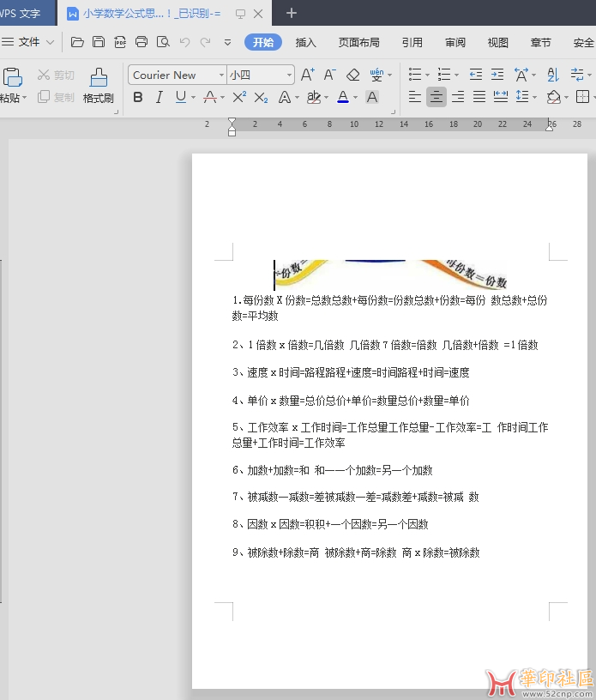This screenshot has height=700, width=596.
Task: Click the sort A-Z icon
Action: tap(552, 75)
